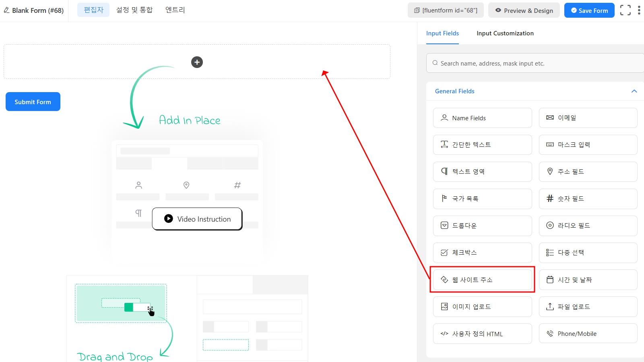This screenshot has height=362, width=644.
Task: Switch to Input Customization tab
Action: [505, 33]
